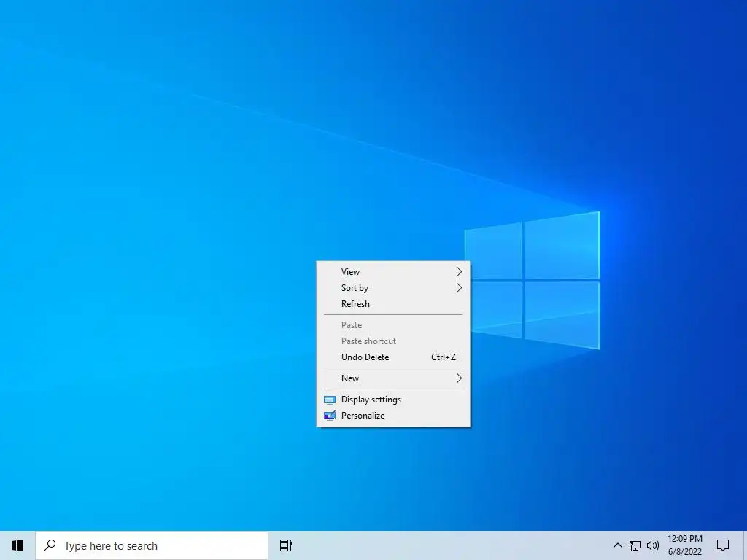This screenshot has height=560, width=747.
Task: Choose Refresh from the context menu
Action: pos(393,304)
